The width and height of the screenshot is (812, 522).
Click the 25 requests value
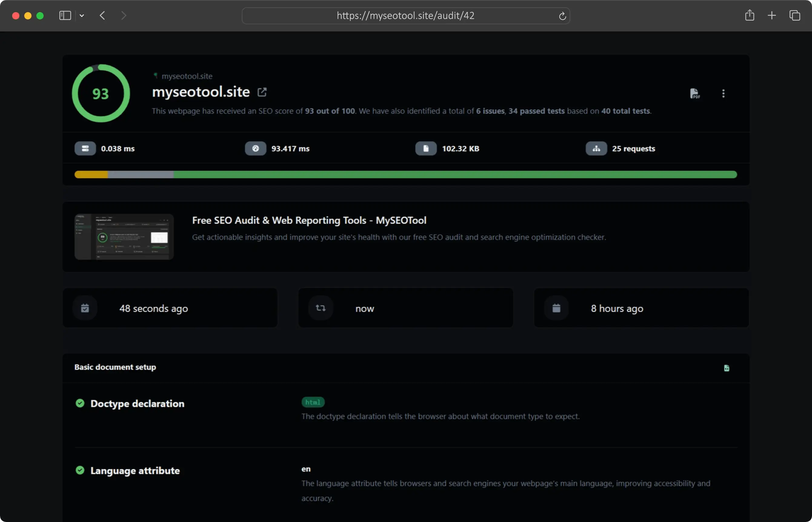634,149
